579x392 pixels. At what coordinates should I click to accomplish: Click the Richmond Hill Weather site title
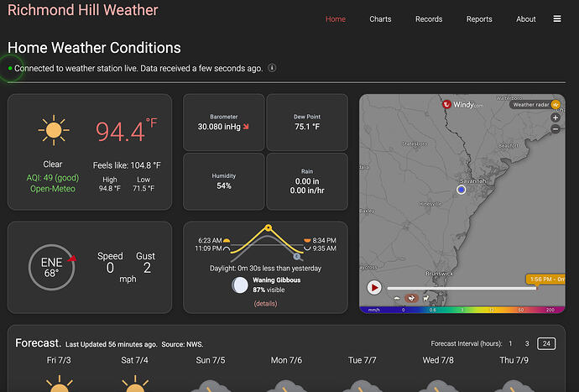tap(83, 10)
